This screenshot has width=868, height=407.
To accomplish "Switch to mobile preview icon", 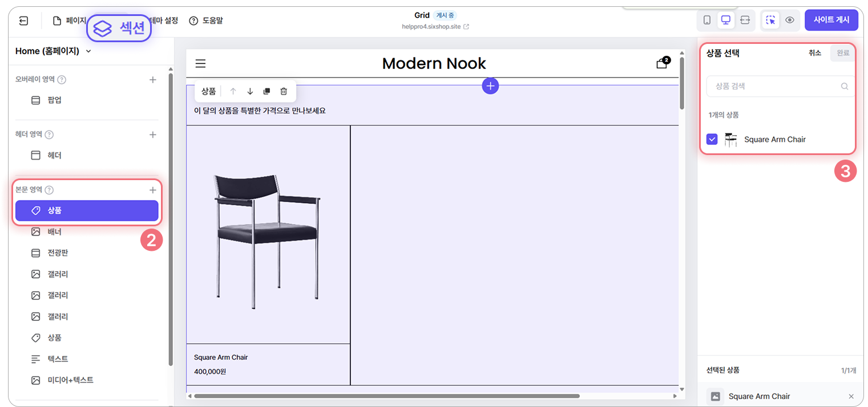I will (707, 20).
